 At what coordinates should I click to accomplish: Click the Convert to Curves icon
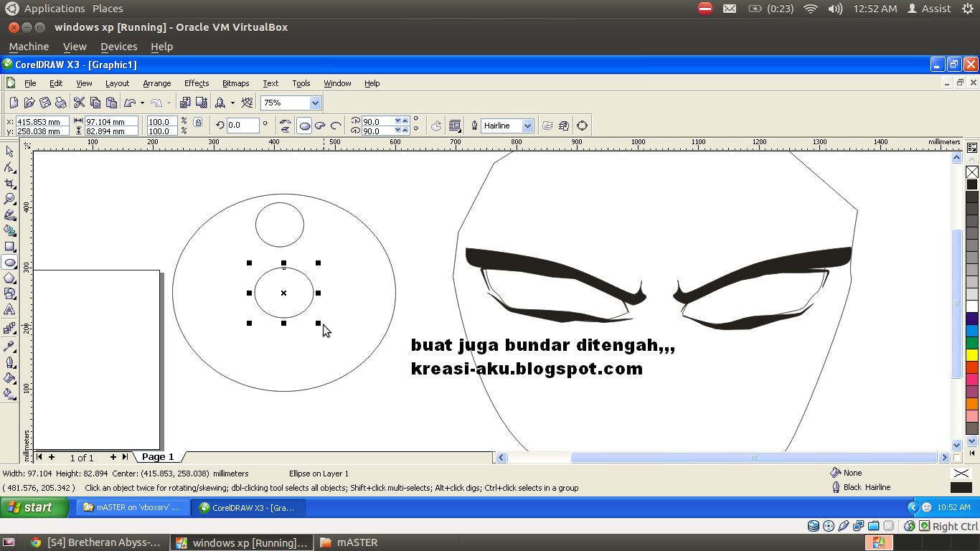click(582, 126)
